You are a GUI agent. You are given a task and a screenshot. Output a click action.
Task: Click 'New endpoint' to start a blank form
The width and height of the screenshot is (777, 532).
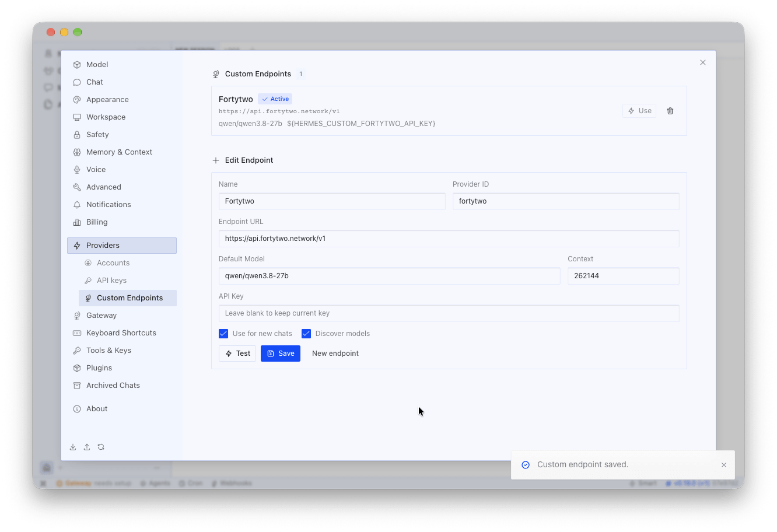pos(335,353)
